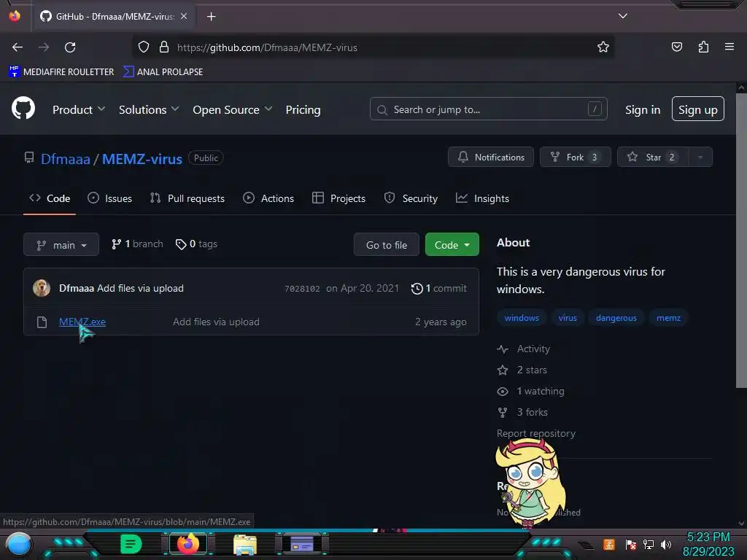
Task: Open the MEMZ.exe row's Add files via upload message
Action: click(x=216, y=322)
